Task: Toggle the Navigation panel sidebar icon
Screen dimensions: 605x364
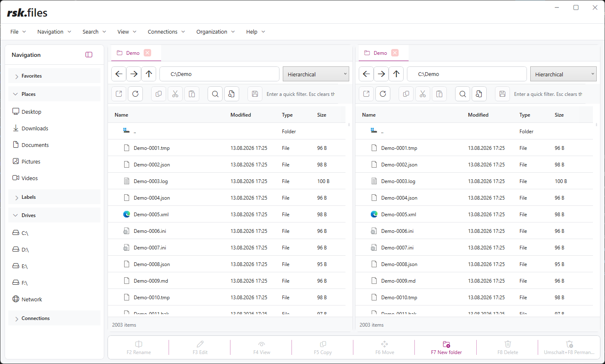Action: [x=89, y=55]
